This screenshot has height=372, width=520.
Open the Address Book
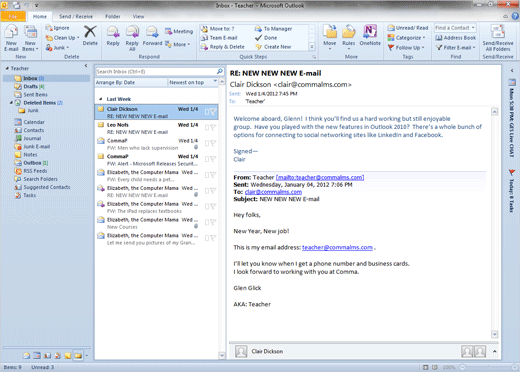(x=456, y=38)
